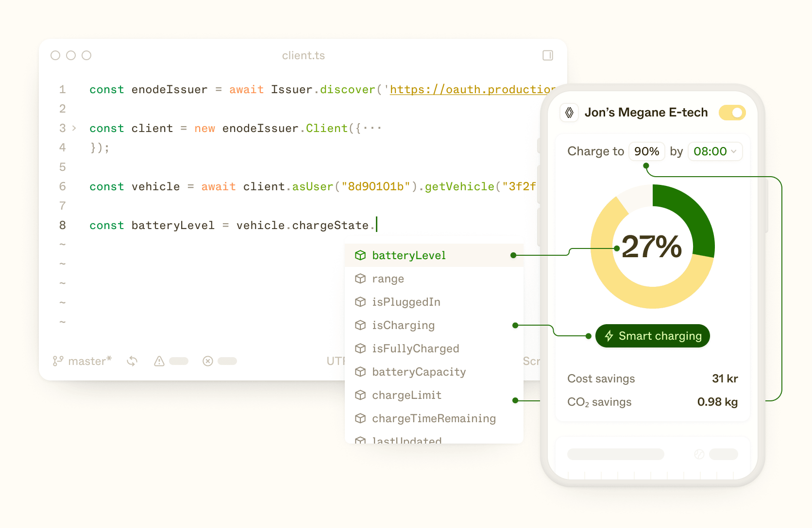The width and height of the screenshot is (812, 528).
Task: Toggle the sidebar panel icon in title bar
Action: coord(548,55)
